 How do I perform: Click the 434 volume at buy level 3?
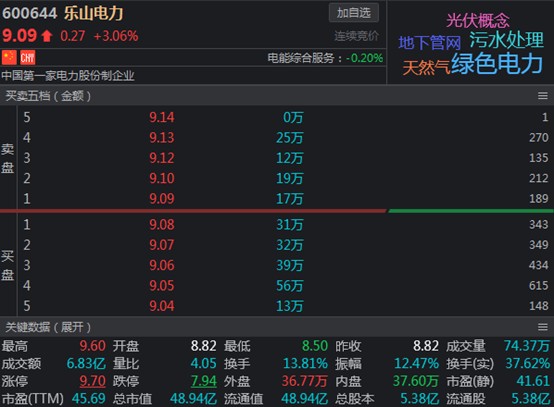tap(538, 265)
